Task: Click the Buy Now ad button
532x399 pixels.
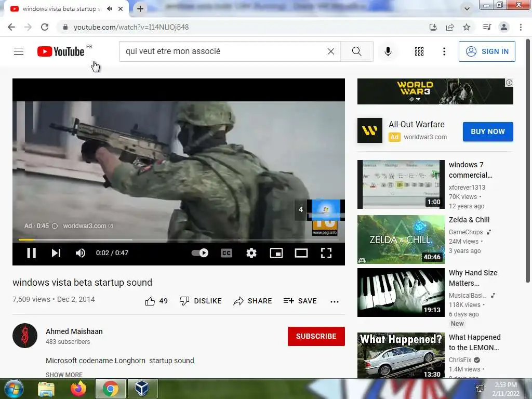Action: click(x=488, y=131)
